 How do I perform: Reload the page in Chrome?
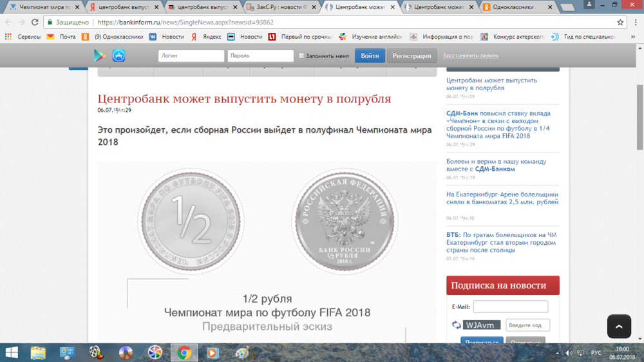35,22
